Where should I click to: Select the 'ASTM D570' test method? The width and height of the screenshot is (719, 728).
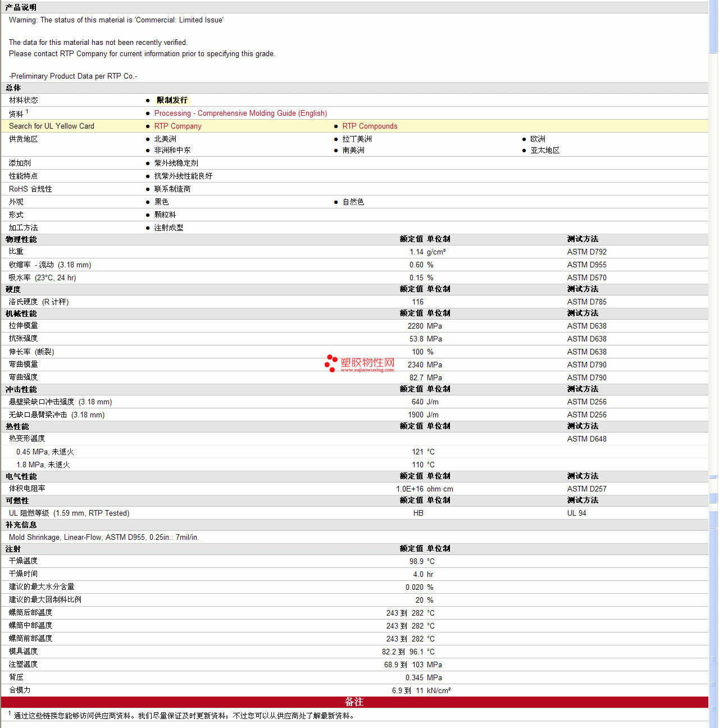(x=587, y=278)
